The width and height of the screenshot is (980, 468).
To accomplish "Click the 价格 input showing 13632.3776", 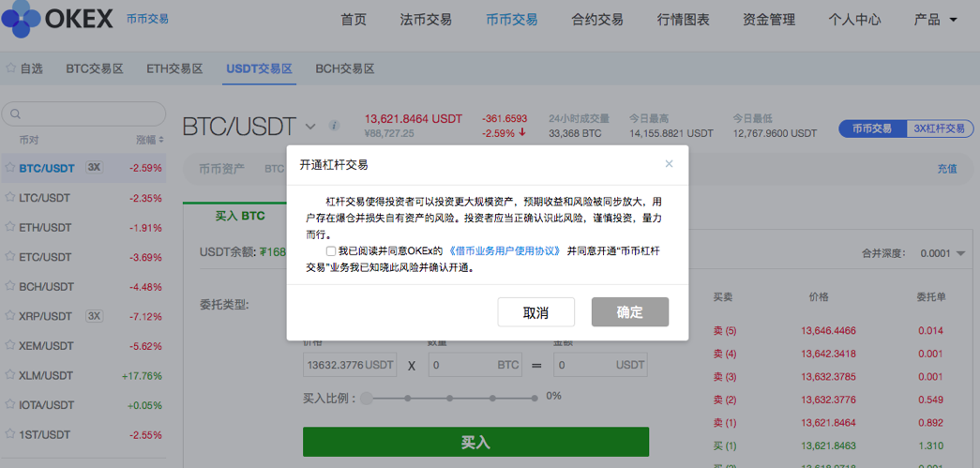I will pyautogui.click(x=350, y=364).
